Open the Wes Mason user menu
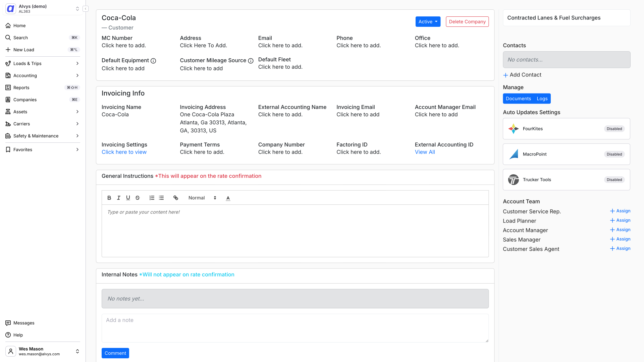644x362 pixels. click(x=43, y=351)
